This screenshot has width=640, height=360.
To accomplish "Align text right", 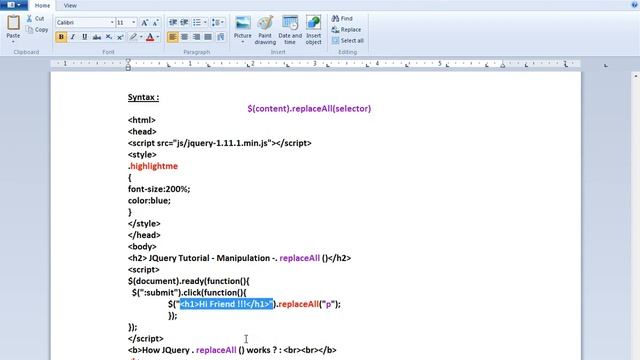I will (x=196, y=37).
